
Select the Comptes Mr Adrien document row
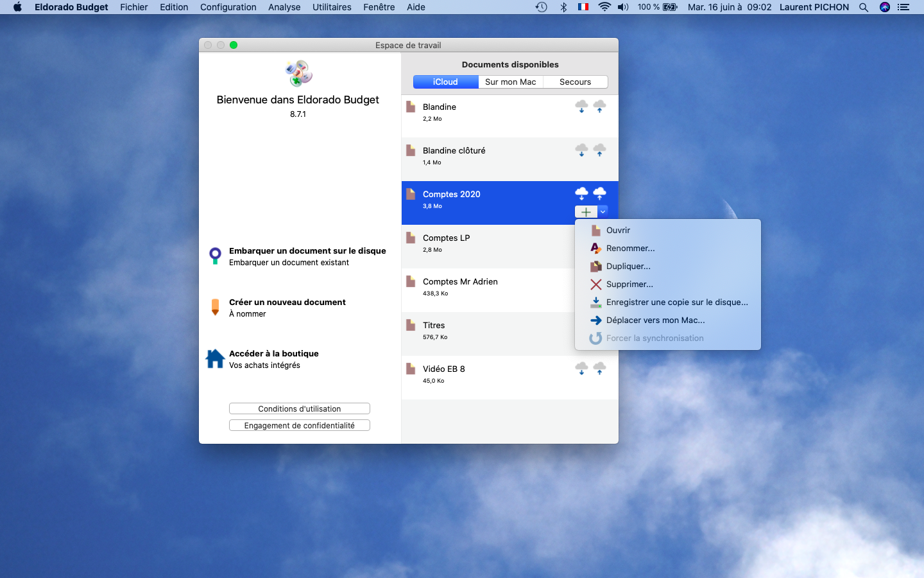(x=488, y=290)
